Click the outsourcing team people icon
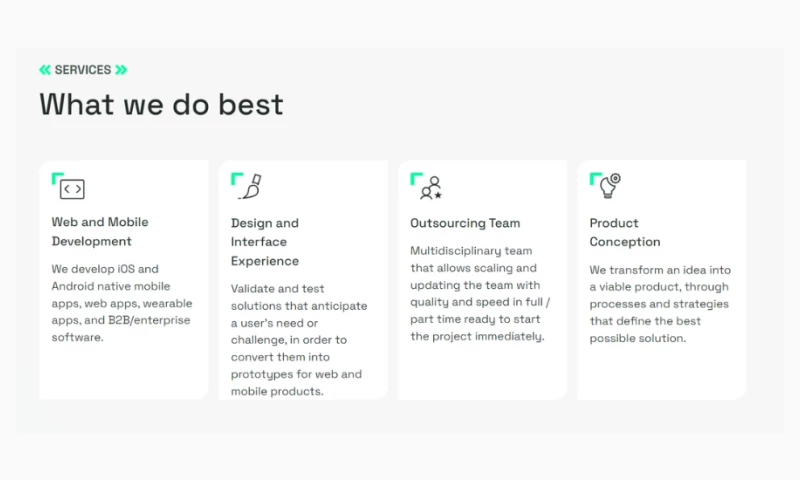This screenshot has width=800, height=480. click(431, 187)
